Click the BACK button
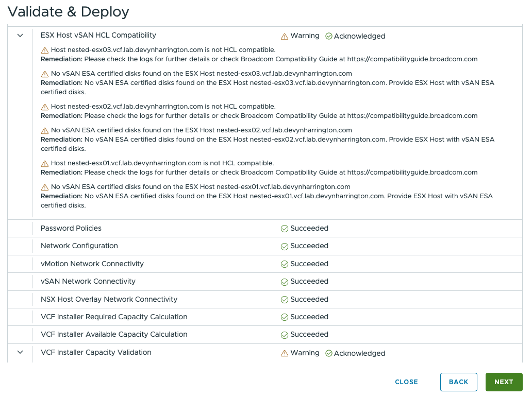 pos(458,382)
